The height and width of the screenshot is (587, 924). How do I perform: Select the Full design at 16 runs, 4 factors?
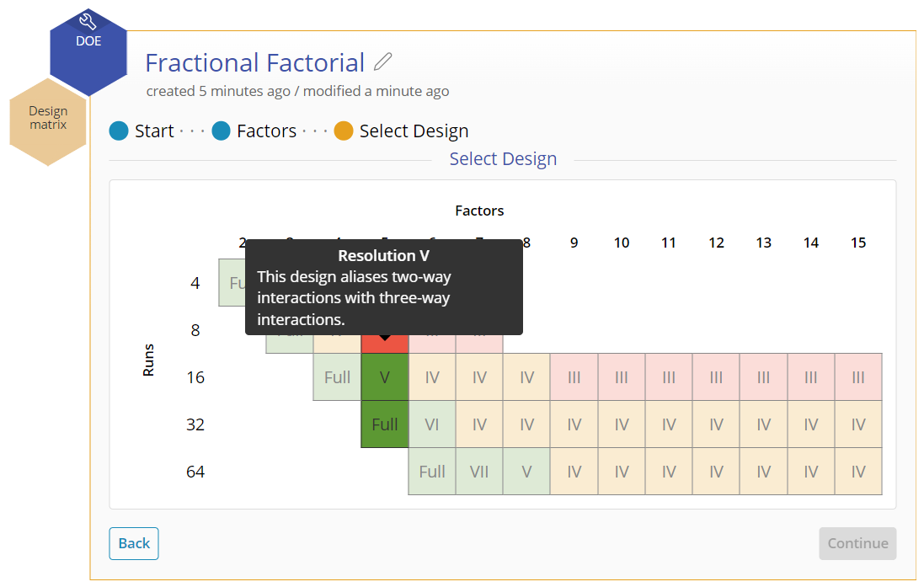pos(337,376)
